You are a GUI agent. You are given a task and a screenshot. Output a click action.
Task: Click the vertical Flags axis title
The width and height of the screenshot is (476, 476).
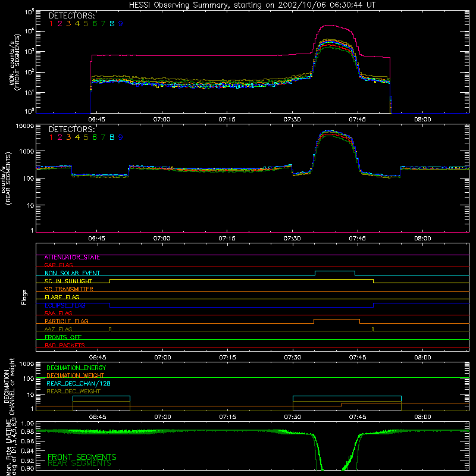(24, 297)
